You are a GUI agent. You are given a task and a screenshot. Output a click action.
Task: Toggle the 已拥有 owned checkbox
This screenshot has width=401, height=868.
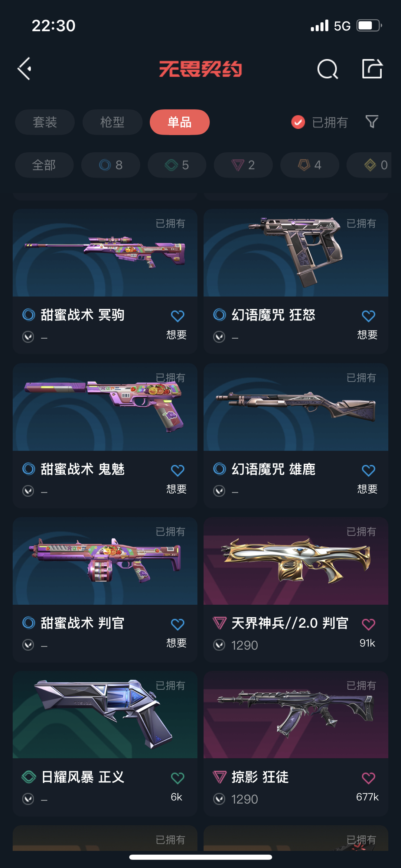(298, 122)
